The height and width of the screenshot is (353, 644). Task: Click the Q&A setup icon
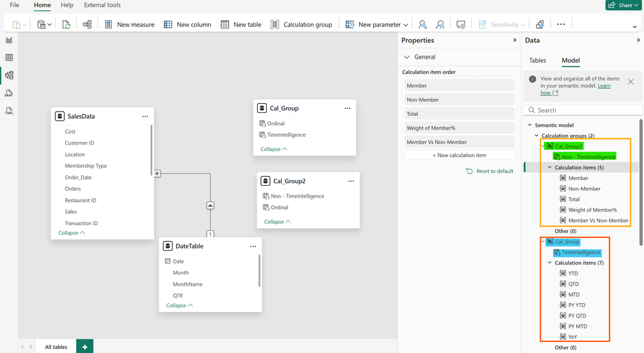click(461, 25)
